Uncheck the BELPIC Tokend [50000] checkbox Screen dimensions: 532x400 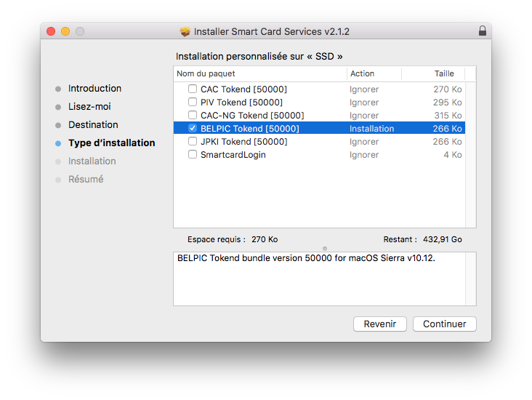point(193,128)
